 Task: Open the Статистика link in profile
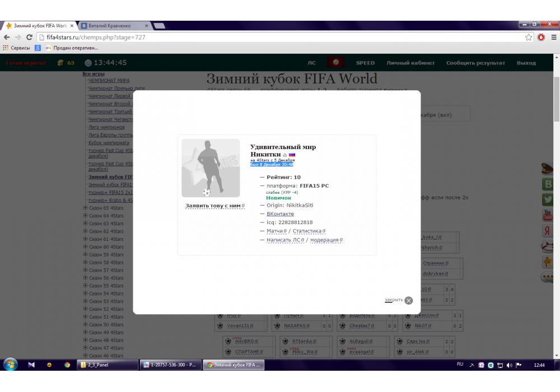pyautogui.click(x=309, y=231)
